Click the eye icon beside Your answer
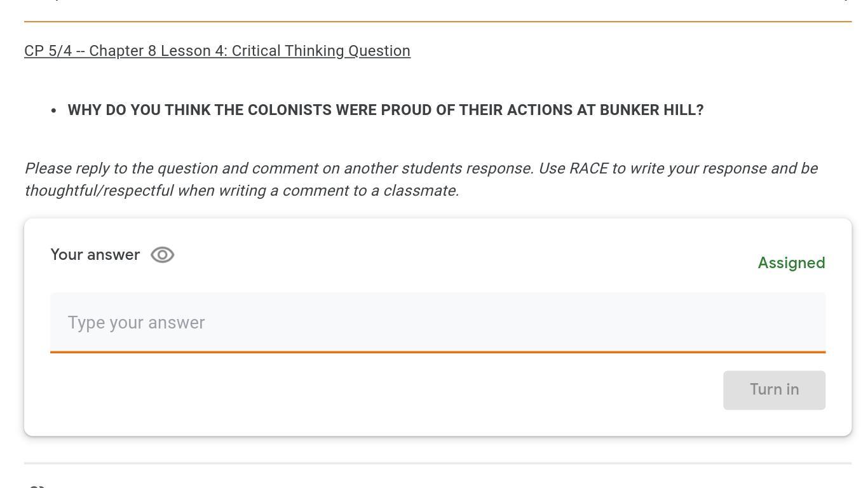This screenshot has width=868, height=488. [163, 255]
